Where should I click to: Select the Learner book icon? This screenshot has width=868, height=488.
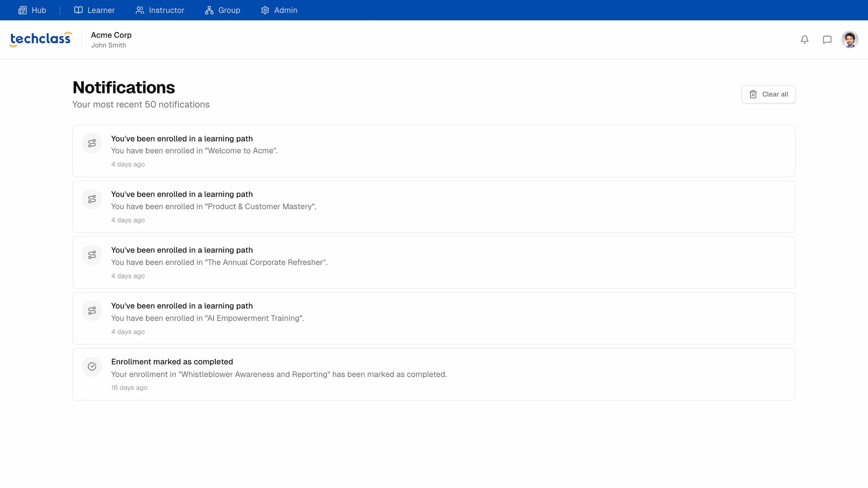pos(78,10)
